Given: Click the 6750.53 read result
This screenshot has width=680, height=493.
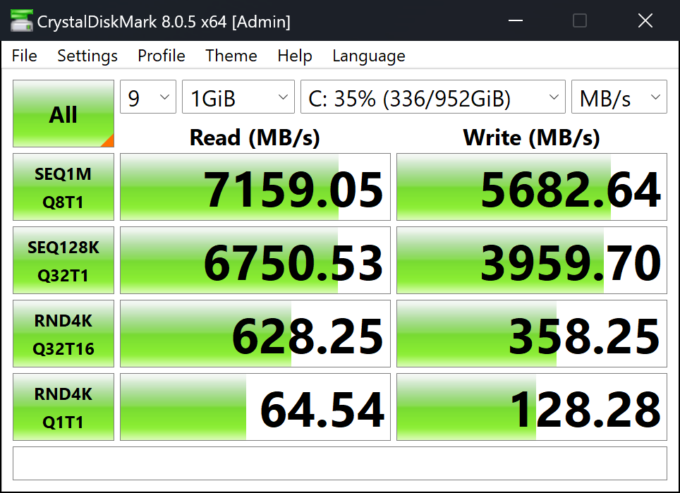Looking at the screenshot, I should coord(255,260).
